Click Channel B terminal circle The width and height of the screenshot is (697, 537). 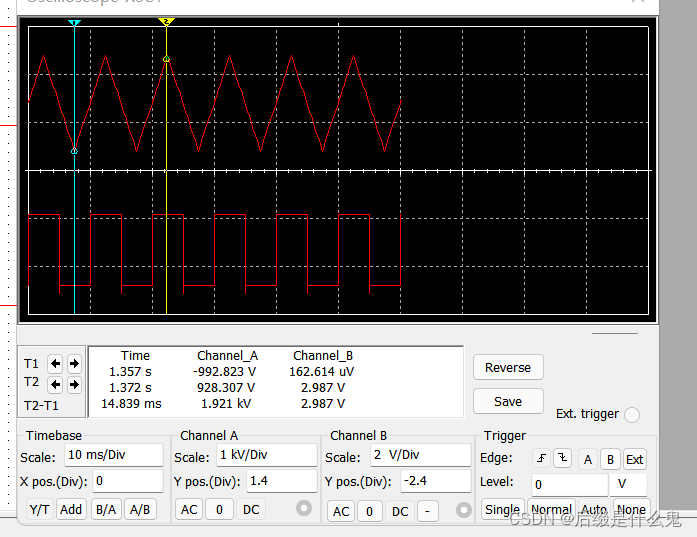pos(464,510)
